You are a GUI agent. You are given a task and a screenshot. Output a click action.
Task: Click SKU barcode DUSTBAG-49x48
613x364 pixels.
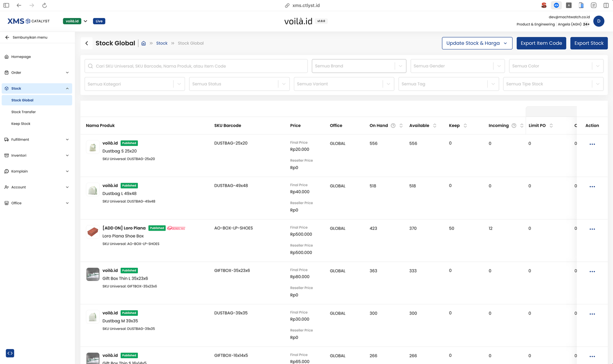tap(231, 186)
